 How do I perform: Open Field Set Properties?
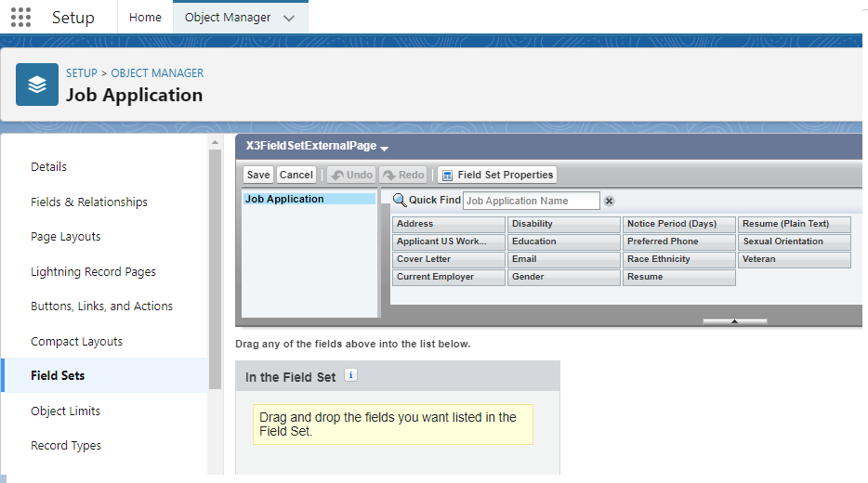(x=497, y=175)
